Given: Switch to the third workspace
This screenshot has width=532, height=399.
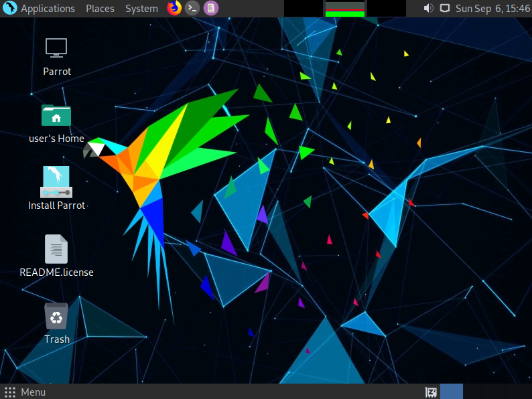Looking at the screenshot, I should coord(497,391).
